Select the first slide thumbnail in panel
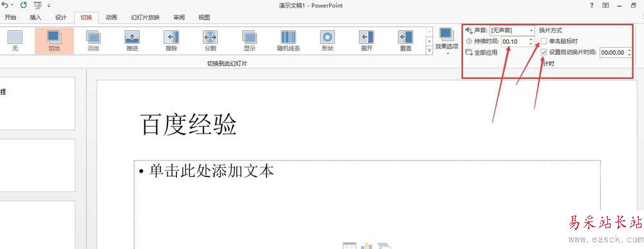The height and width of the screenshot is (249, 644). [x=37, y=104]
